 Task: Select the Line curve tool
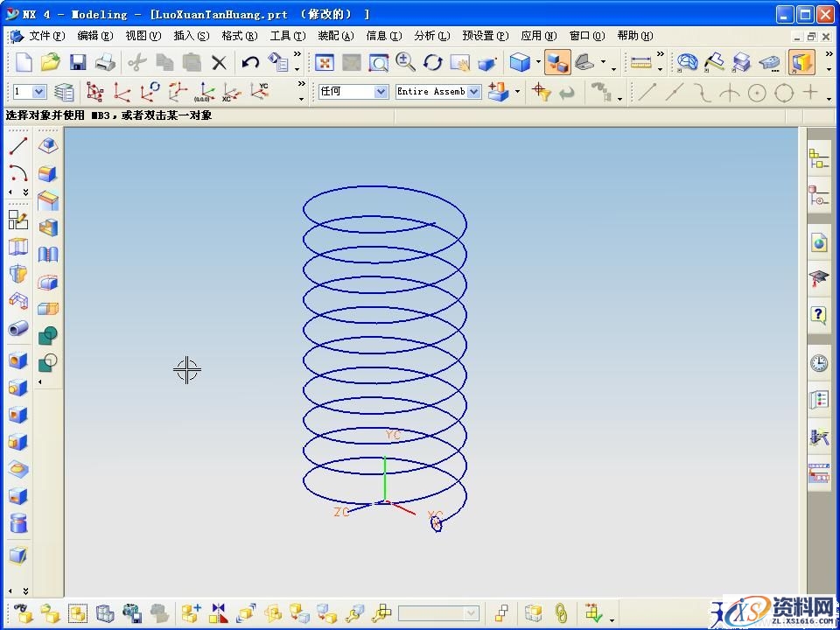tap(18, 146)
